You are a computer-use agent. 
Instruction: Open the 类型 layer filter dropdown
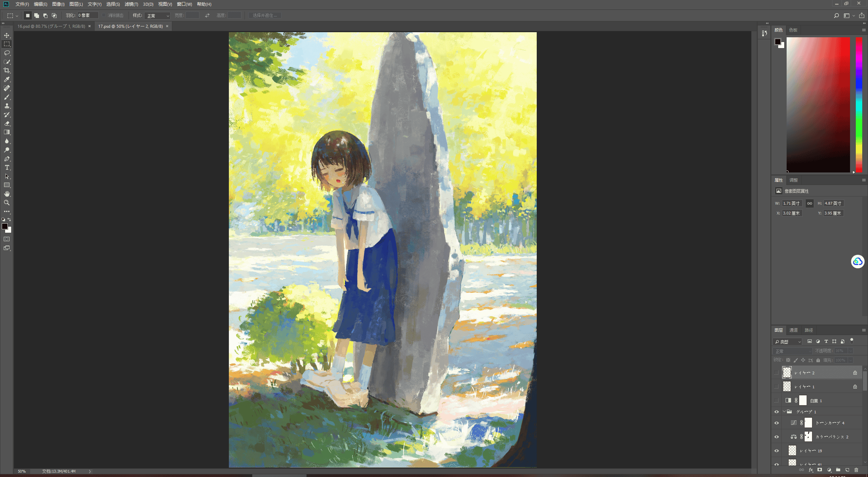coord(787,341)
